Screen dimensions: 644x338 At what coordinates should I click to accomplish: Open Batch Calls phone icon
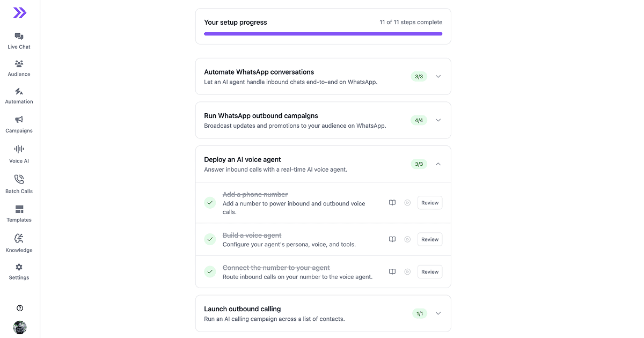click(19, 179)
